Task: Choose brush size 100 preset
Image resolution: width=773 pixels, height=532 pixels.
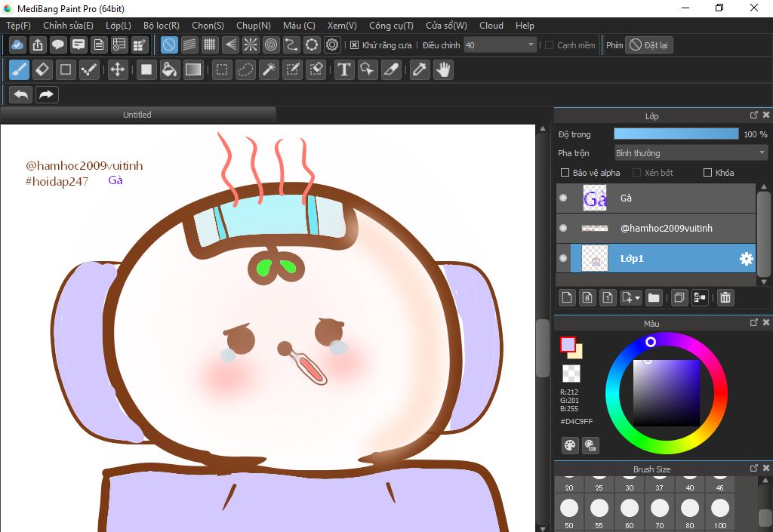Action: click(x=719, y=513)
